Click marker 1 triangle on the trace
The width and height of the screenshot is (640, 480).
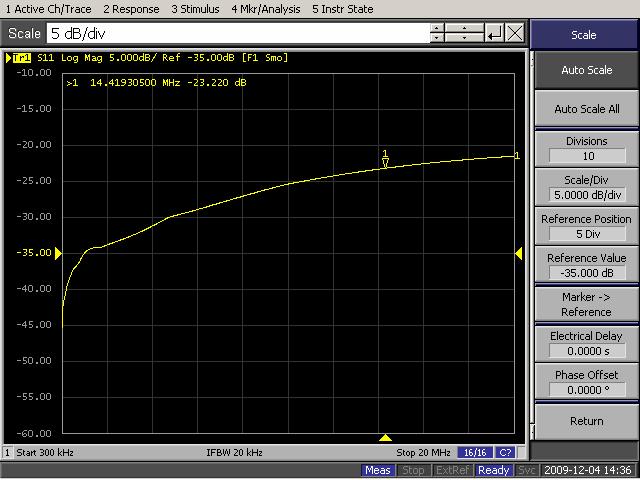click(385, 163)
